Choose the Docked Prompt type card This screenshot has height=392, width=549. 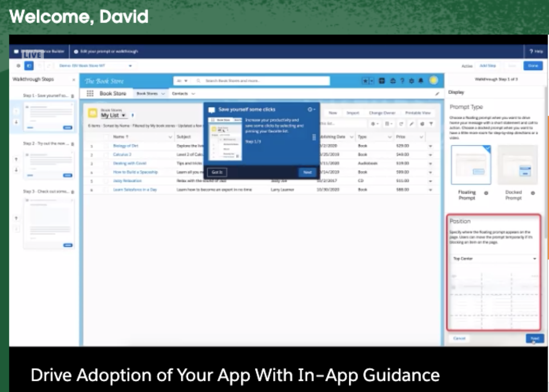coord(517,165)
